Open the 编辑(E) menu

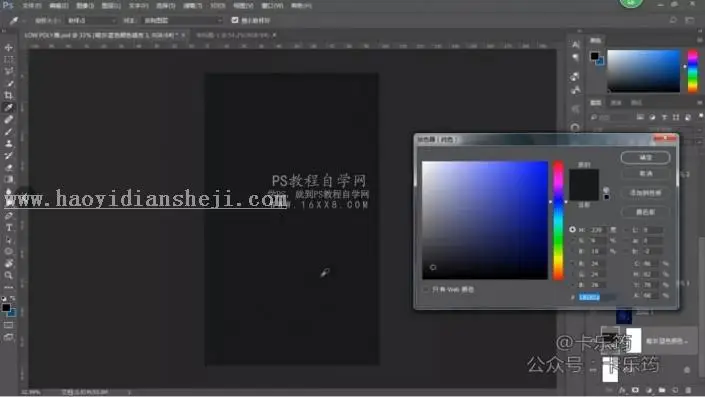(58, 6)
